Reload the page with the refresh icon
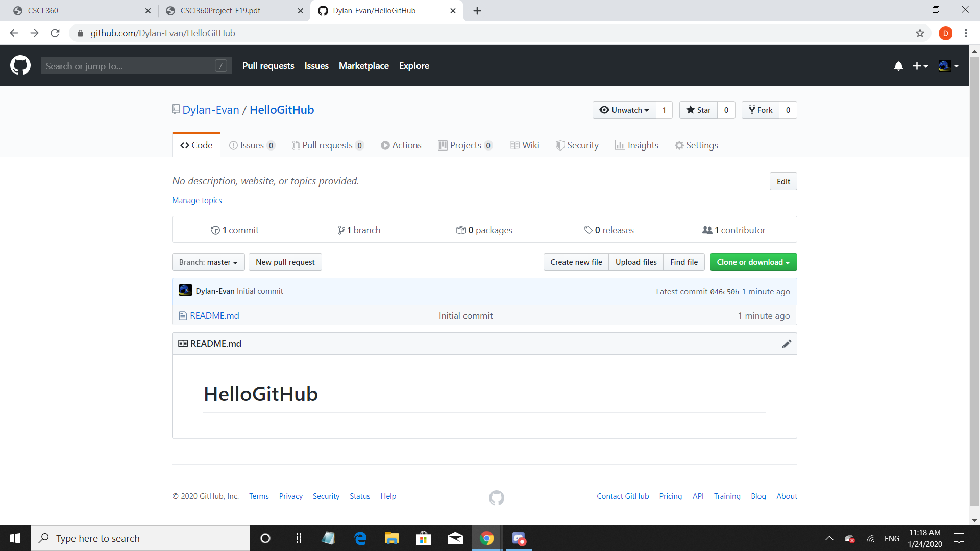The width and height of the screenshot is (980, 551). tap(55, 33)
